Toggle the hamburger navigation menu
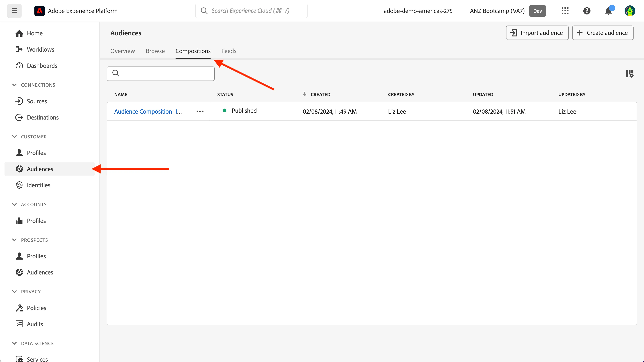 (x=14, y=10)
